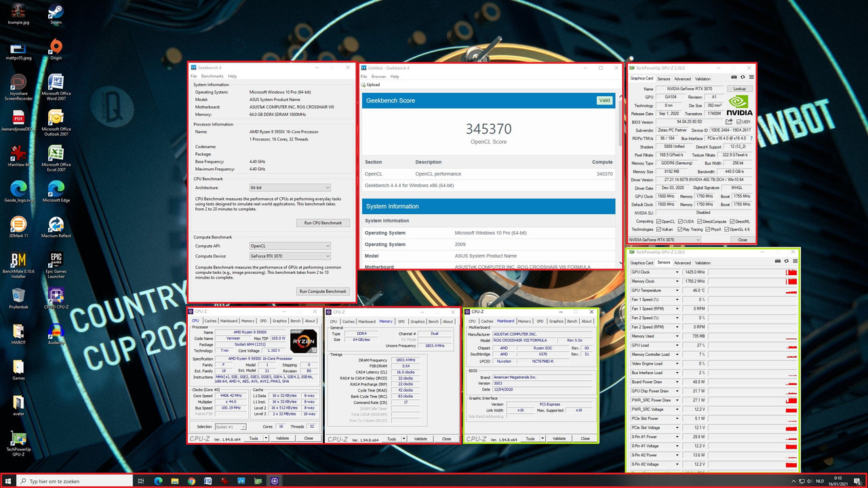Open BenchMate Installer desktop icon
868x488 pixels.
click(x=18, y=265)
